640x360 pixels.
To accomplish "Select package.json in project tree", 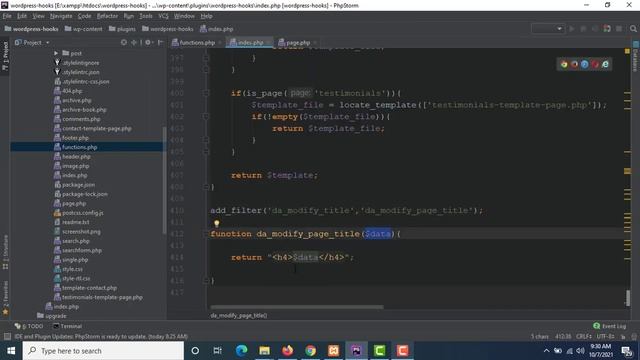I will click(x=78, y=184).
